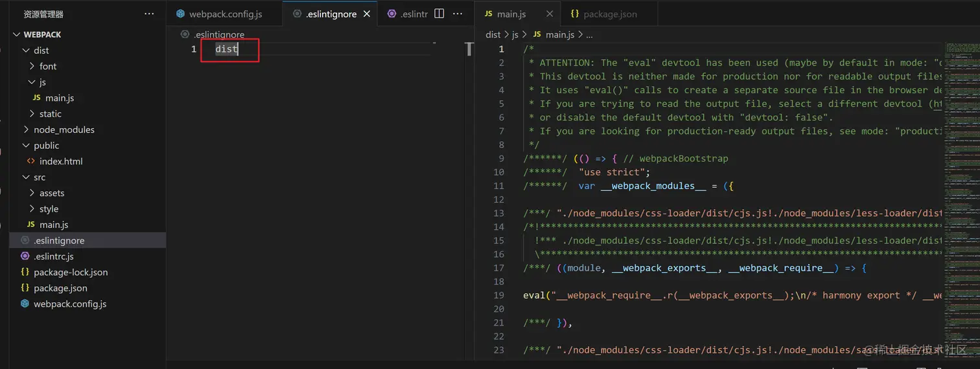Image resolution: width=980 pixels, height=369 pixels.
Task: Open package.json in explorer tree
Action: click(87, 288)
